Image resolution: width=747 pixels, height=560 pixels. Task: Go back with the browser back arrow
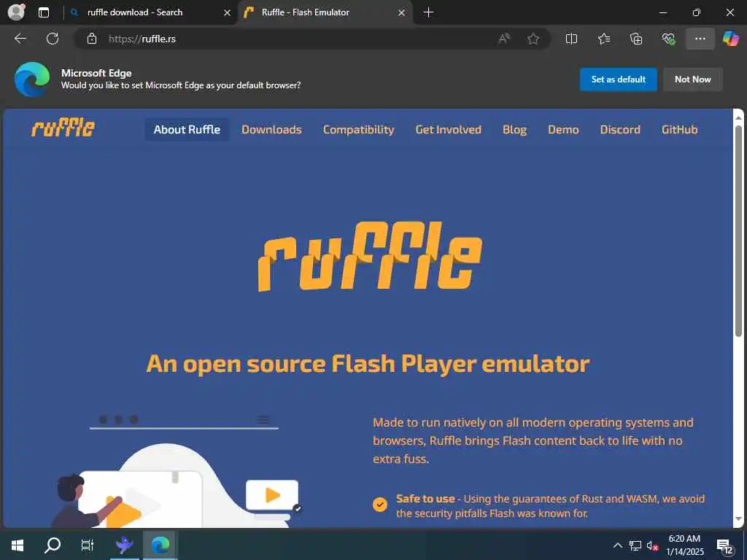click(x=20, y=39)
